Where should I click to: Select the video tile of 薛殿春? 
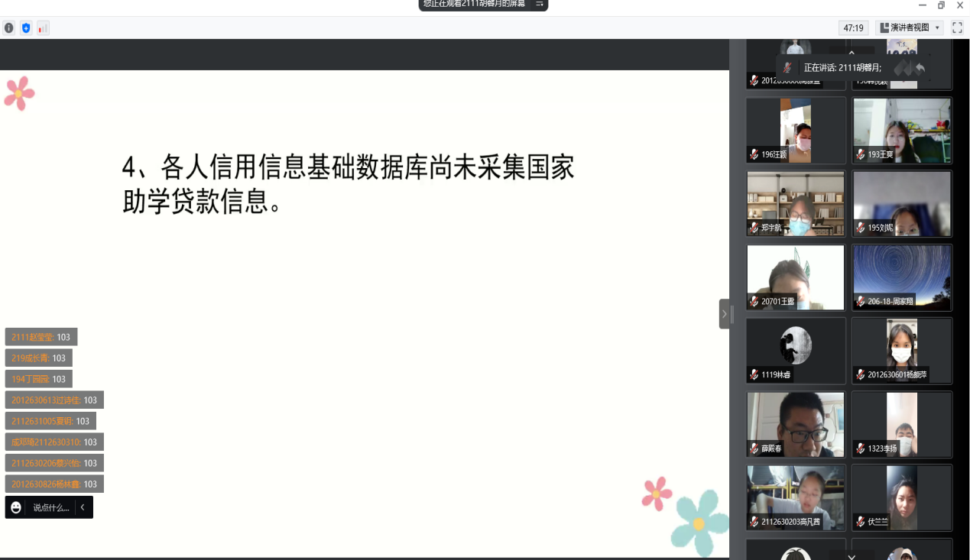tap(796, 425)
